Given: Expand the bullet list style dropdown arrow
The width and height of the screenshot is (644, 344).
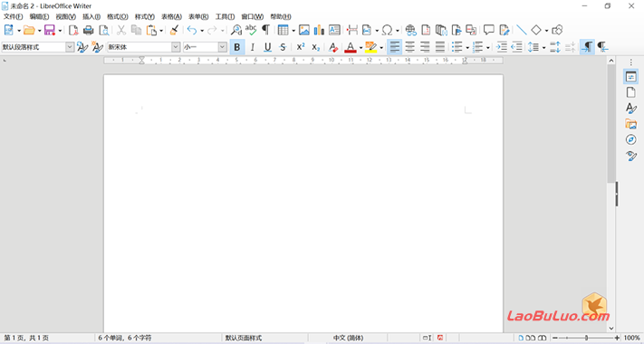Looking at the screenshot, I should 467,48.
